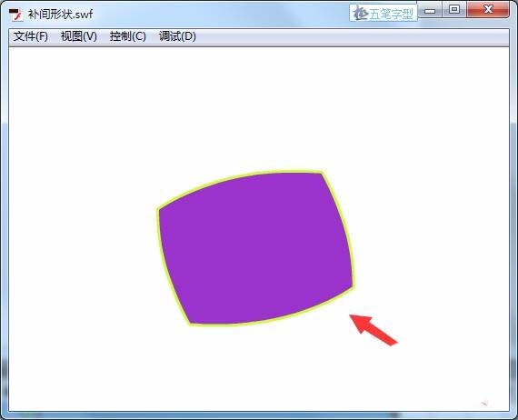Click the 补间形状.swf title text
Viewport: 518px width, 420px height.
click(x=60, y=15)
